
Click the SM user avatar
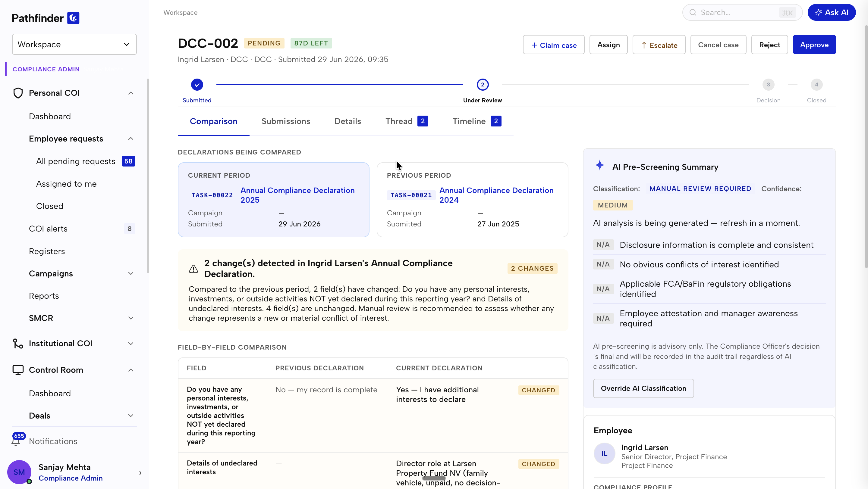(19, 472)
